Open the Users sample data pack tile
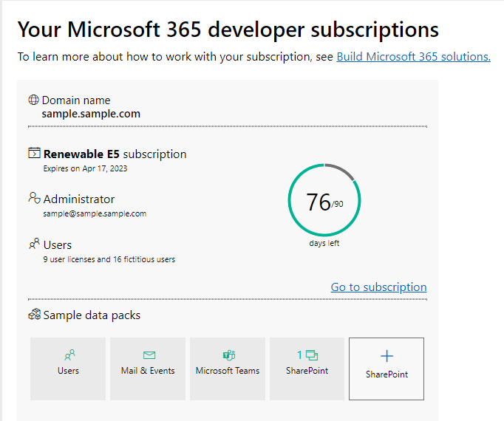The height and width of the screenshot is (421, 504). point(68,369)
